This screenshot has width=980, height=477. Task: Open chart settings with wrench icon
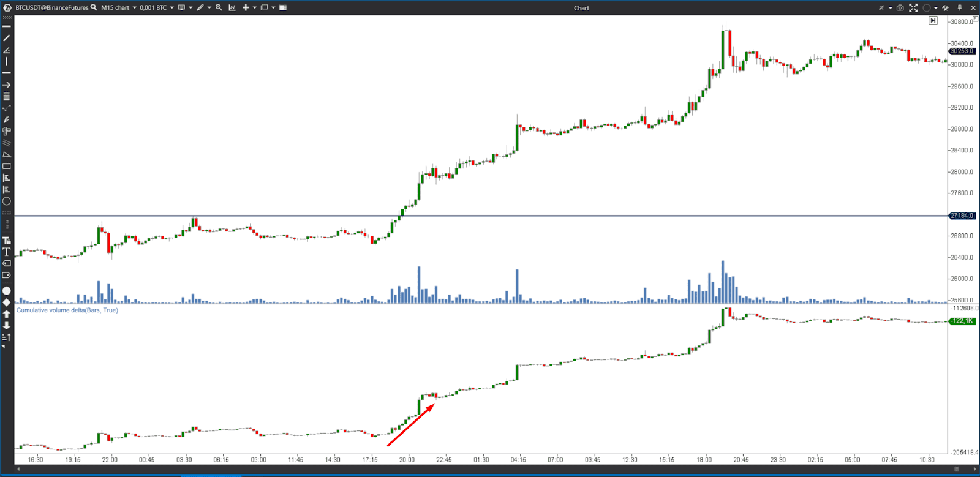[946, 8]
